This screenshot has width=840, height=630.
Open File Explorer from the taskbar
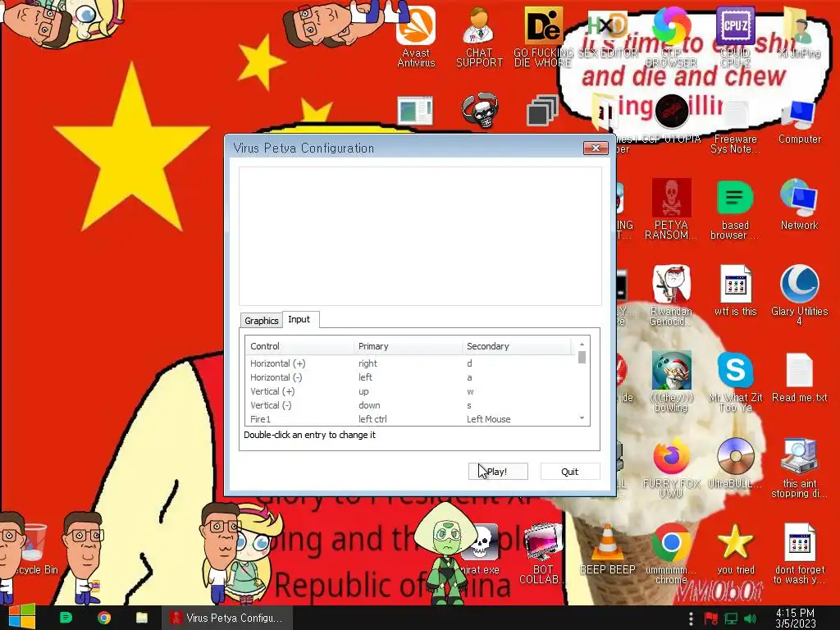(x=141, y=618)
